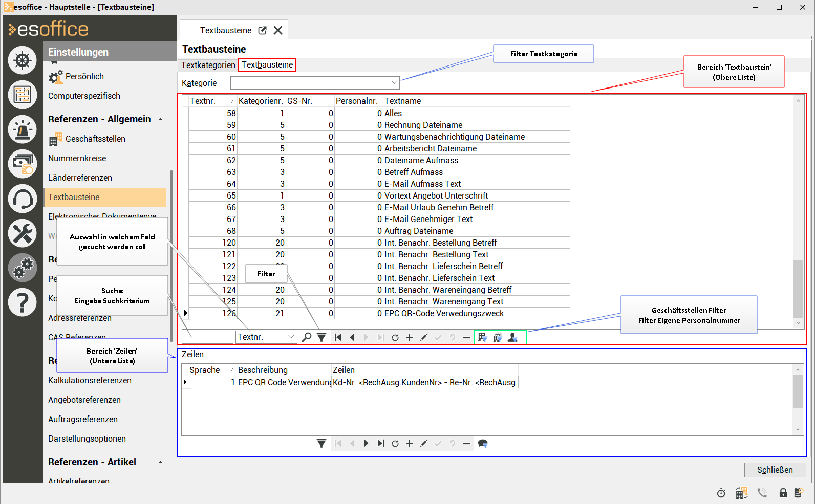The height and width of the screenshot is (504, 815).
Task: Sort by the Sprache column header
Action: point(212,370)
